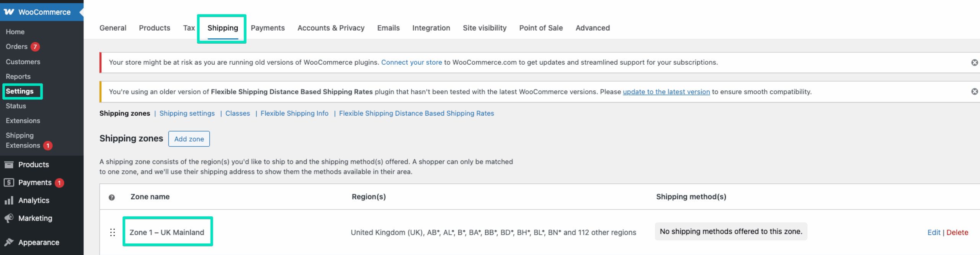Edit the Zone 1 – UK Mainland zone
Screen dimensions: 980x255
934,232
